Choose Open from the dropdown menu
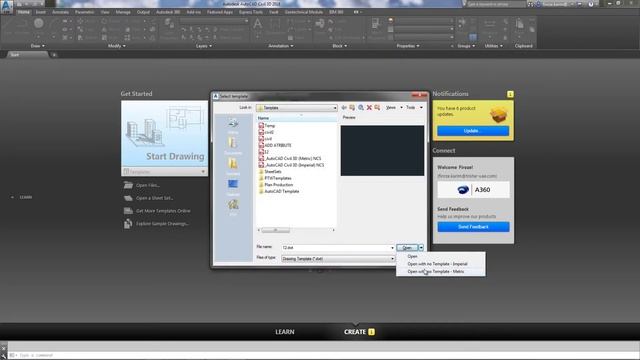 [x=441, y=256]
